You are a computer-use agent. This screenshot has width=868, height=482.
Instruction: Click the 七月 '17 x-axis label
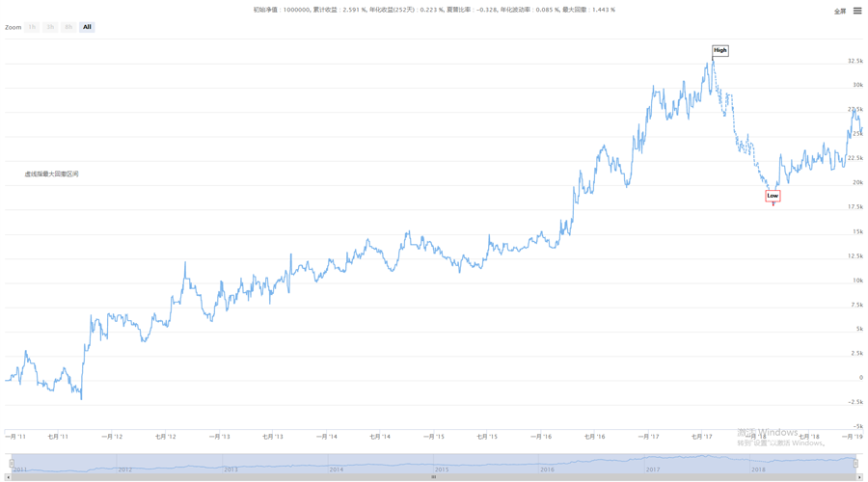tap(702, 437)
